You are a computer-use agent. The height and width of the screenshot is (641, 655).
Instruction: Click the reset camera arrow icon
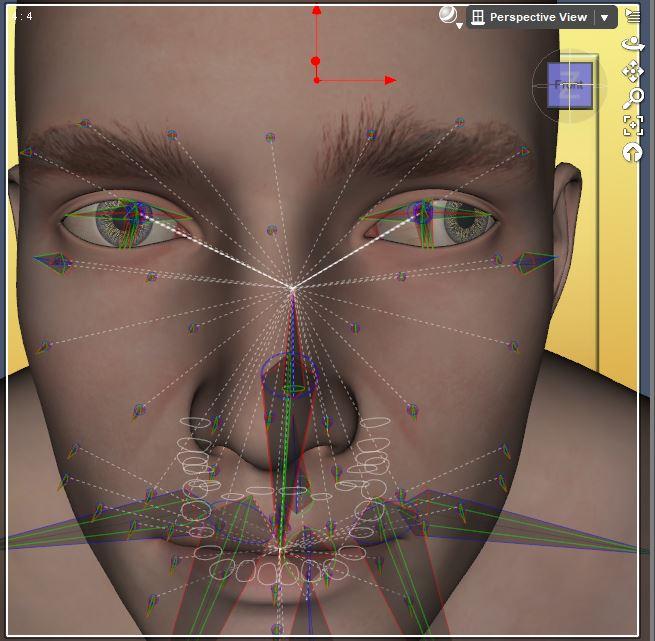tap(632, 153)
